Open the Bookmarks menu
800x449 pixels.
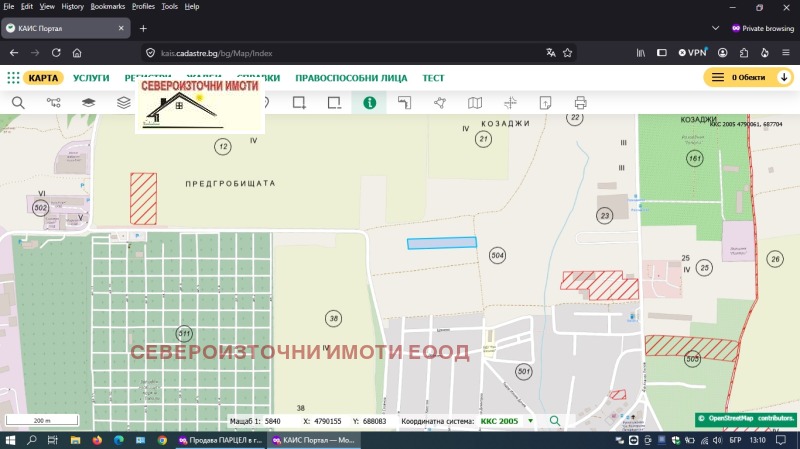[x=108, y=7]
